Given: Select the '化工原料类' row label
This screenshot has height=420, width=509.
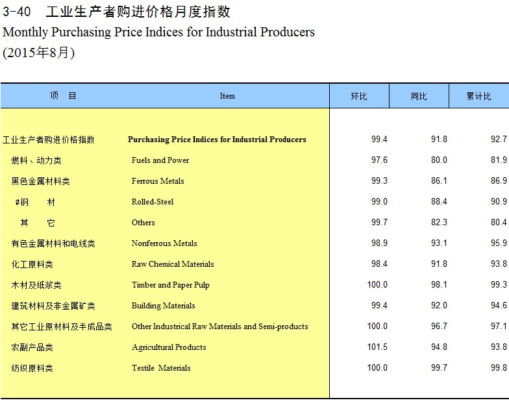Looking at the screenshot, I should click(32, 264).
